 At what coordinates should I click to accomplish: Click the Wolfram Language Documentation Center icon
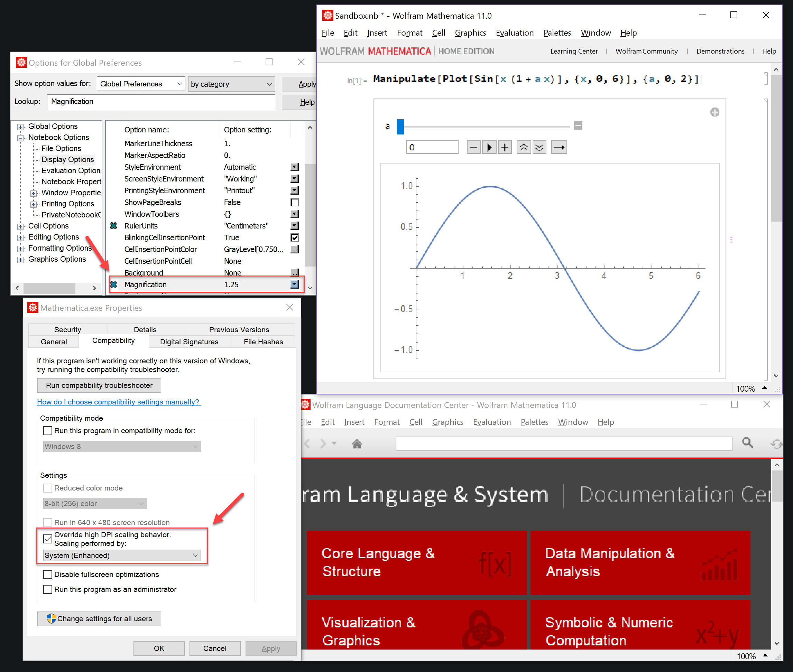[x=307, y=405]
